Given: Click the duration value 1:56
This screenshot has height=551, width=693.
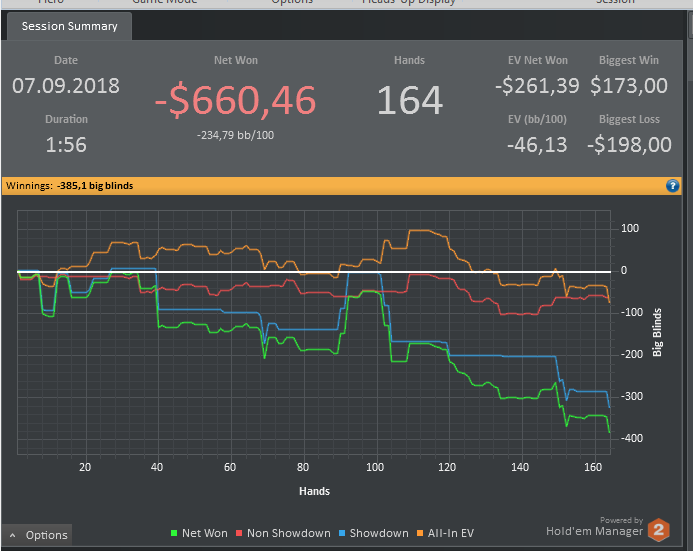Looking at the screenshot, I should click(66, 145).
